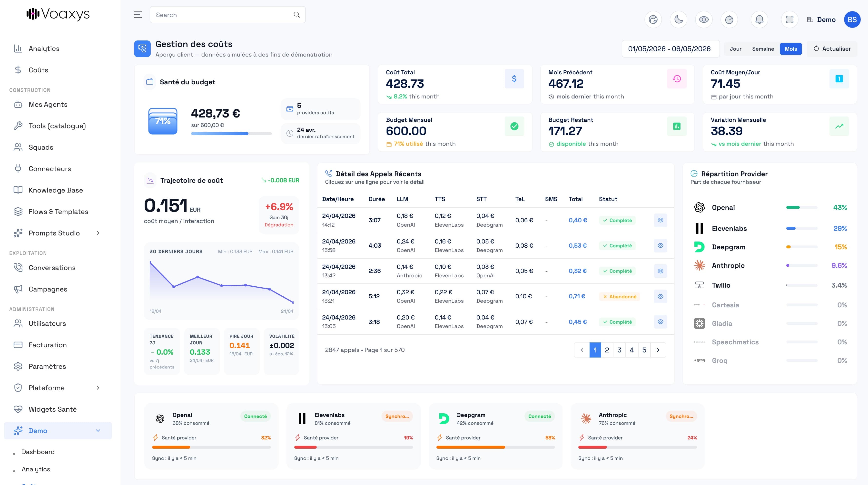This screenshot has height=485, width=868.
Task: Click the Widgets Santé heart icon
Action: coord(18,409)
